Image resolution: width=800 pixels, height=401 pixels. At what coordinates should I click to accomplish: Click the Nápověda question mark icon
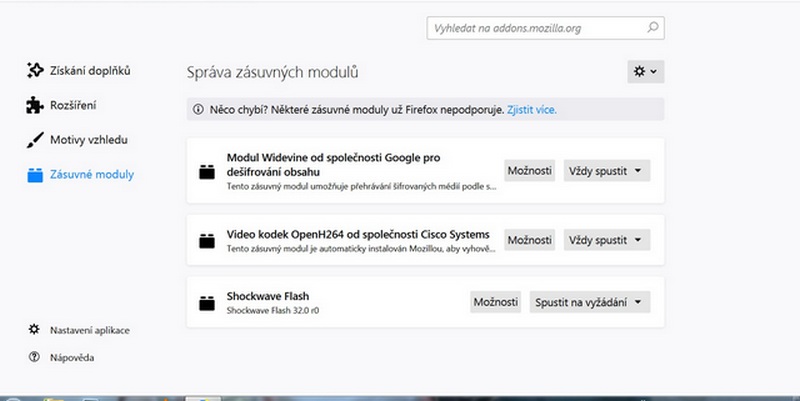(x=35, y=357)
